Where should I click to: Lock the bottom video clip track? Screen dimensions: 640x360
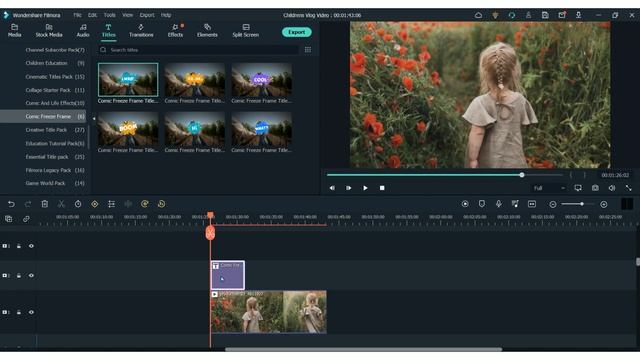(19, 312)
